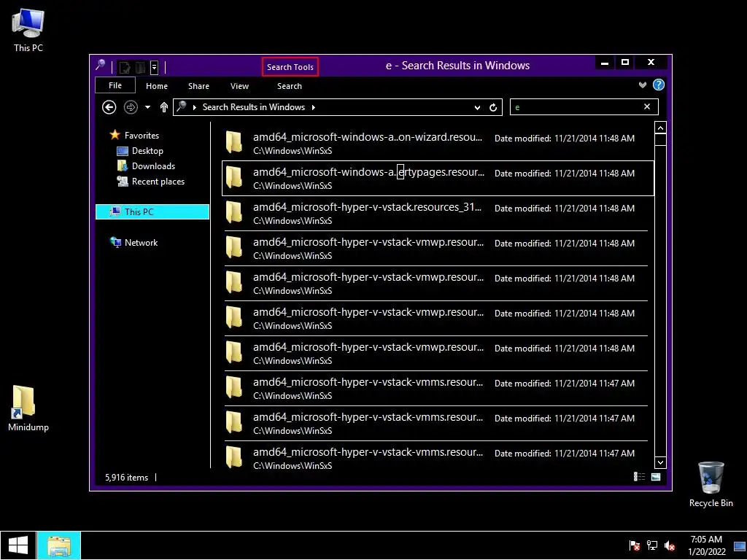Open Desktop in the navigation pane
The image size is (747, 560).
pos(147,150)
